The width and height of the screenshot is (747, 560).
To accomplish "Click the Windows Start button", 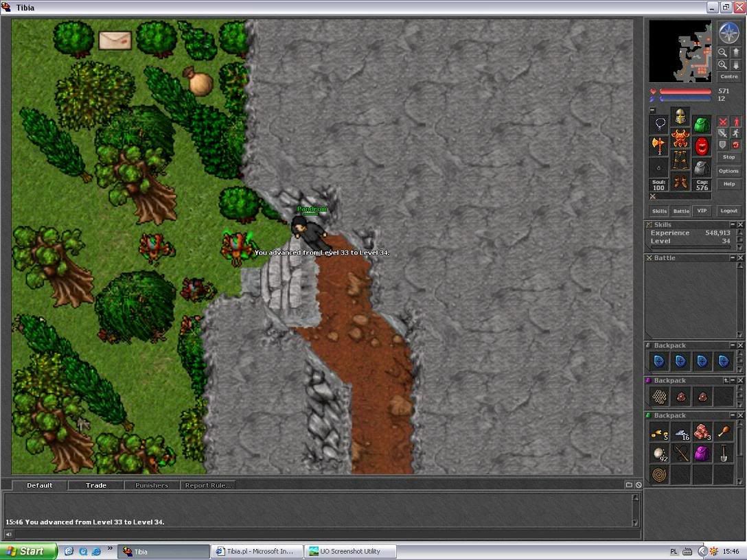I will click(x=28, y=552).
